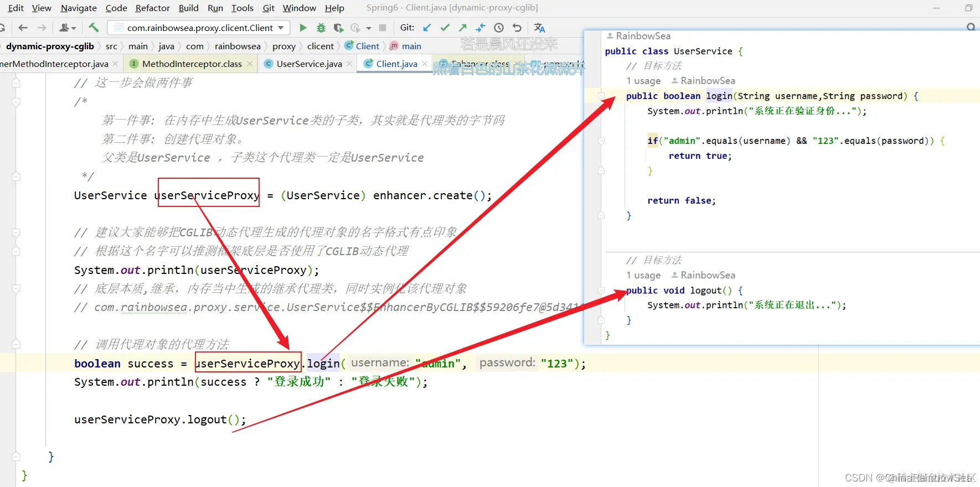
Task: Open the View menu
Action: click(42, 8)
